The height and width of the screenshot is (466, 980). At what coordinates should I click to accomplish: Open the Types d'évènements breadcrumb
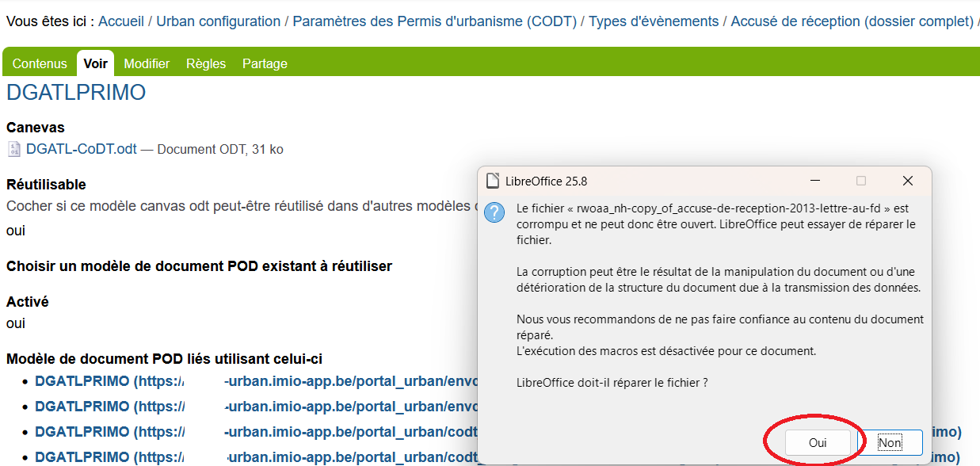pos(654,21)
